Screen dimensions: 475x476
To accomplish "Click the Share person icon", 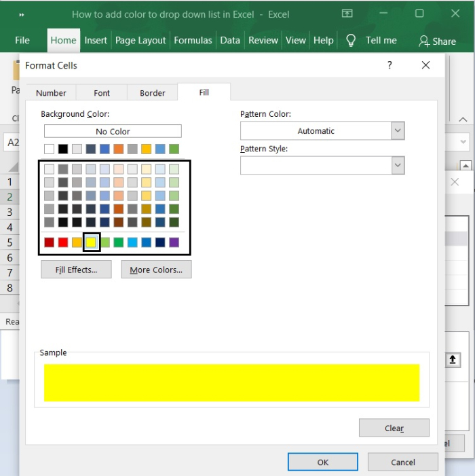I will click(424, 41).
